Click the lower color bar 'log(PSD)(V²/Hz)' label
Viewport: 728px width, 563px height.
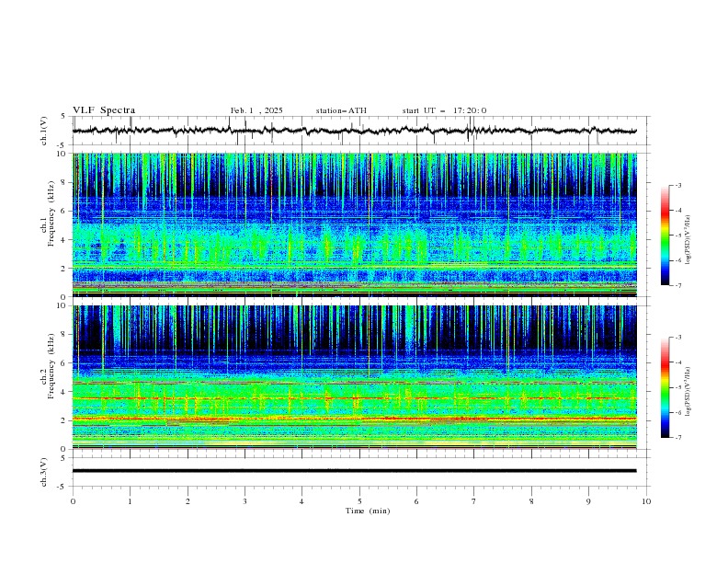tap(688, 392)
